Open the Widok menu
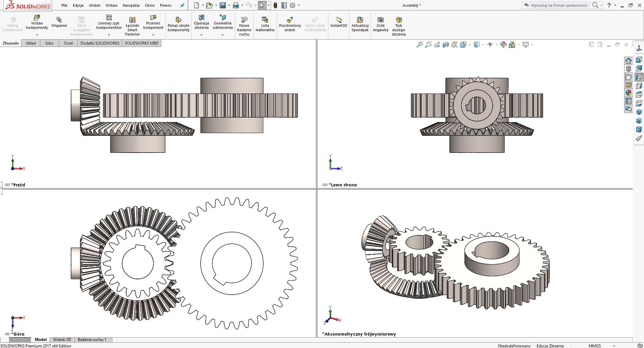Screen dimensions: 644x348 click(x=95, y=5)
